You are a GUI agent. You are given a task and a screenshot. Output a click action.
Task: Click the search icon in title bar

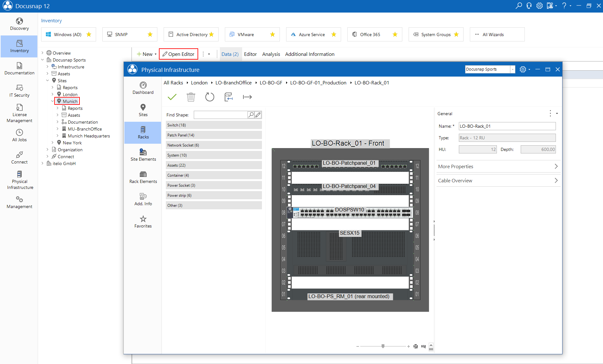[519, 6]
